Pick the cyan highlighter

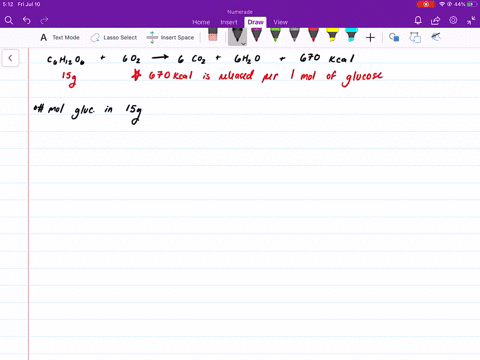[x=351, y=35]
